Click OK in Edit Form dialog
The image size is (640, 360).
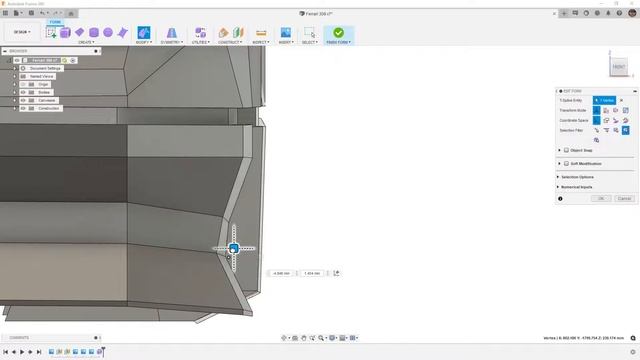click(601, 199)
